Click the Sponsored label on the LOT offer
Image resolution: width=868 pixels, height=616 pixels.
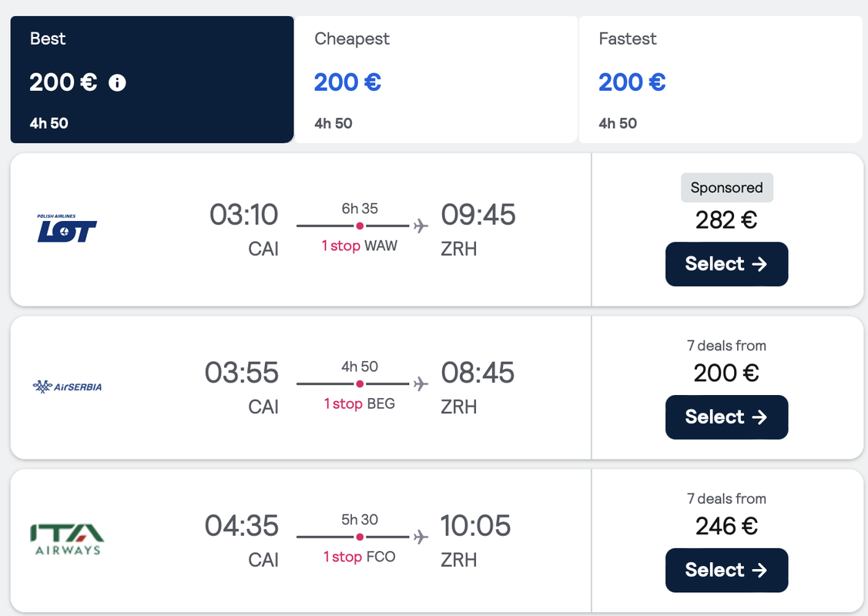726,188
